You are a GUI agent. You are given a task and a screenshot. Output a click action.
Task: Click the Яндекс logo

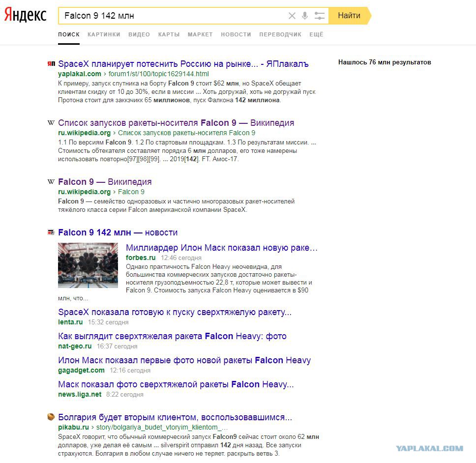point(25,15)
